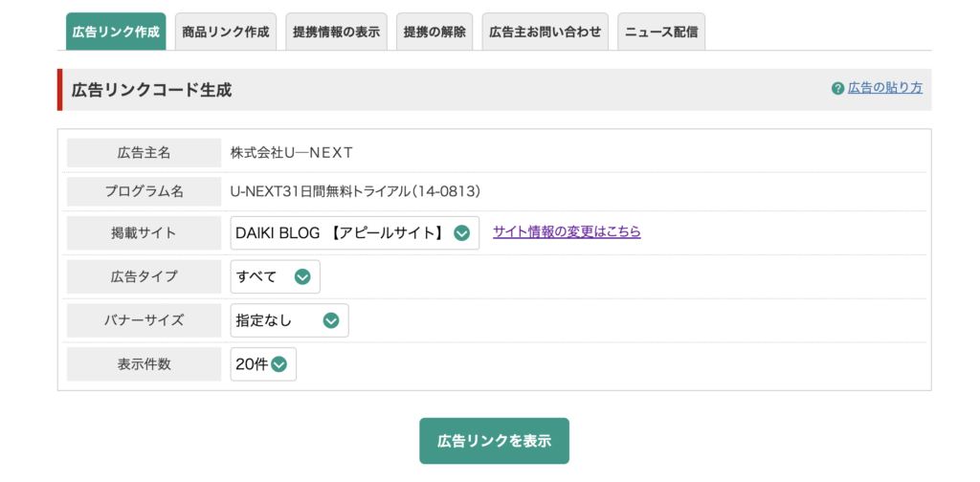980x482 pixels.
Task: Click the 広告リンクコード生成 section heading
Action: point(152,91)
